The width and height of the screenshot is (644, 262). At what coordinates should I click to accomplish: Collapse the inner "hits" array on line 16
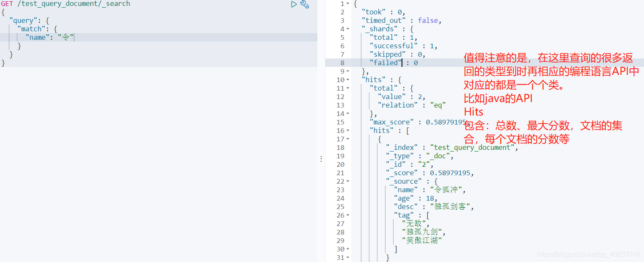(348, 130)
